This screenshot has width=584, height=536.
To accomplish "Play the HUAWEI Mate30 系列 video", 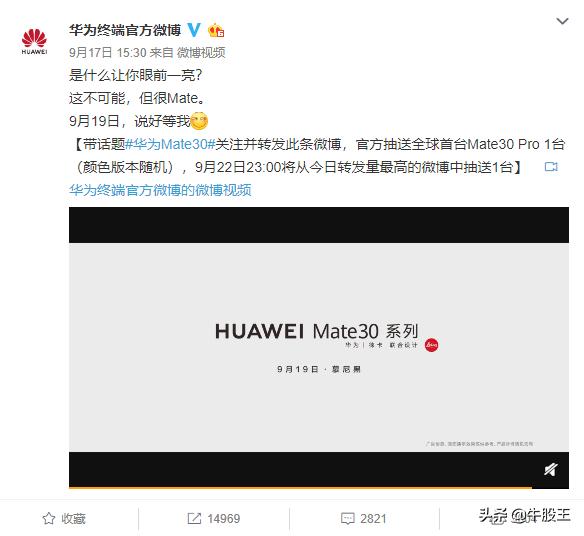I will pyautogui.click(x=319, y=347).
